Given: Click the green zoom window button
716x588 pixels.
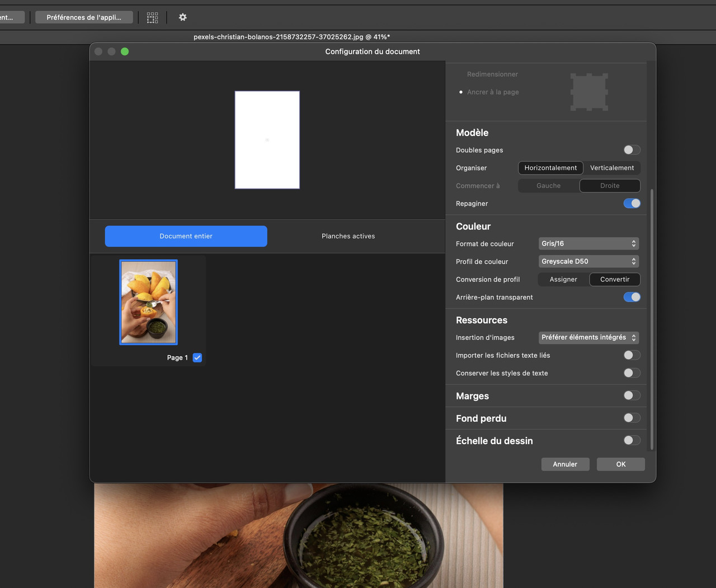Looking at the screenshot, I should [x=125, y=51].
